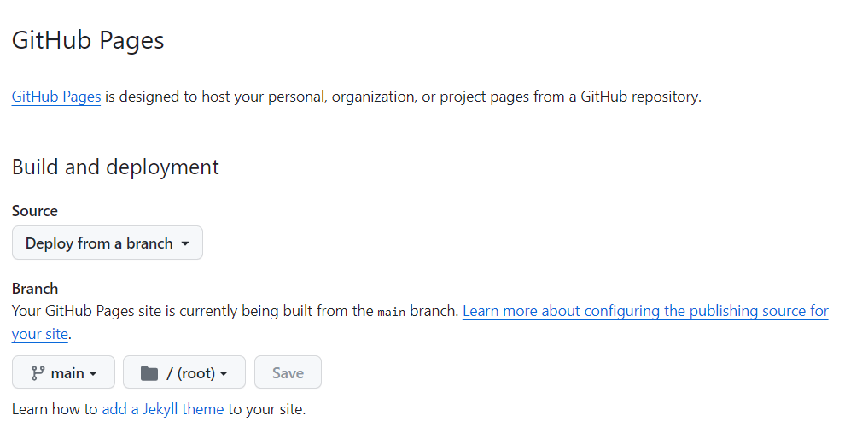Image resolution: width=868 pixels, height=433 pixels.
Task: Open the add a Jekyll theme link
Action: click(x=163, y=410)
